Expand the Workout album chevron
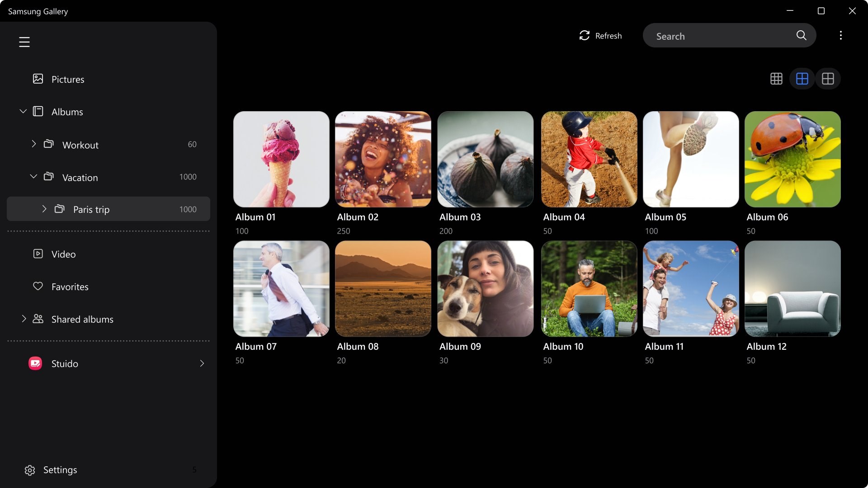The width and height of the screenshot is (868, 488). pos(33,144)
